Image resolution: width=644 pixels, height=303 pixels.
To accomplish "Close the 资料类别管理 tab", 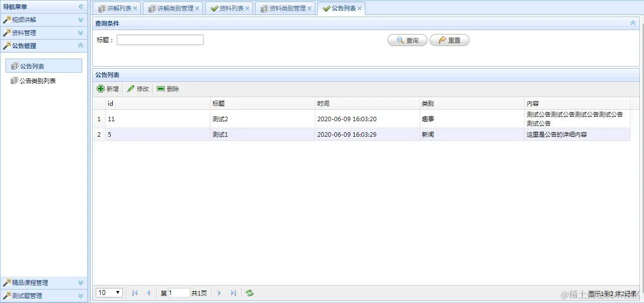I will coord(309,9).
